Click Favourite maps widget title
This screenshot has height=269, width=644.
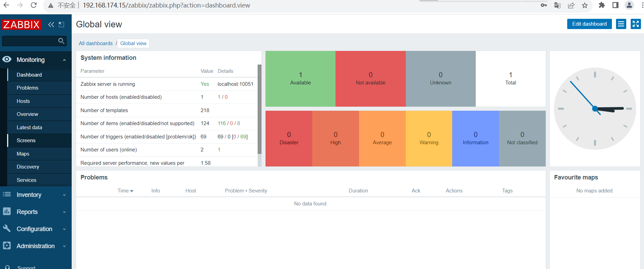coord(576,177)
